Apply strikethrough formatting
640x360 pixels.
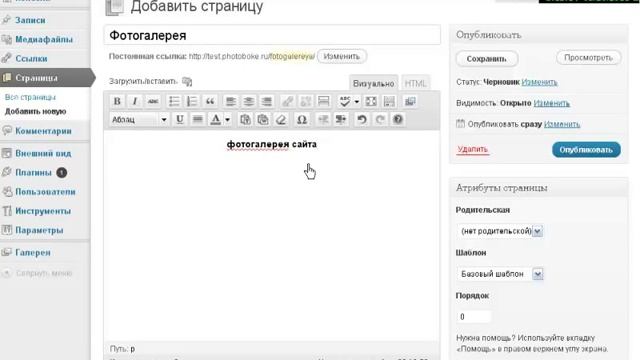153,101
